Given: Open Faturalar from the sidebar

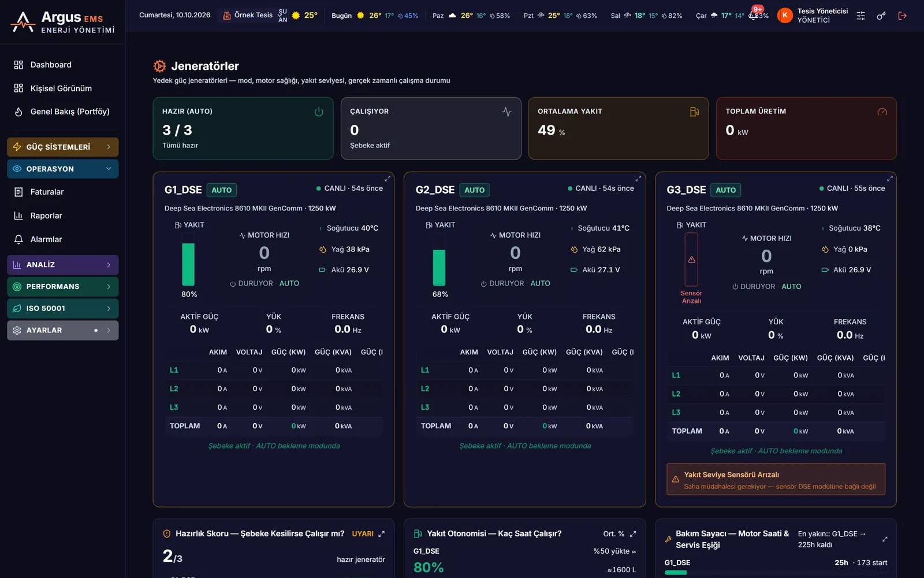Looking at the screenshot, I should [x=63, y=192].
